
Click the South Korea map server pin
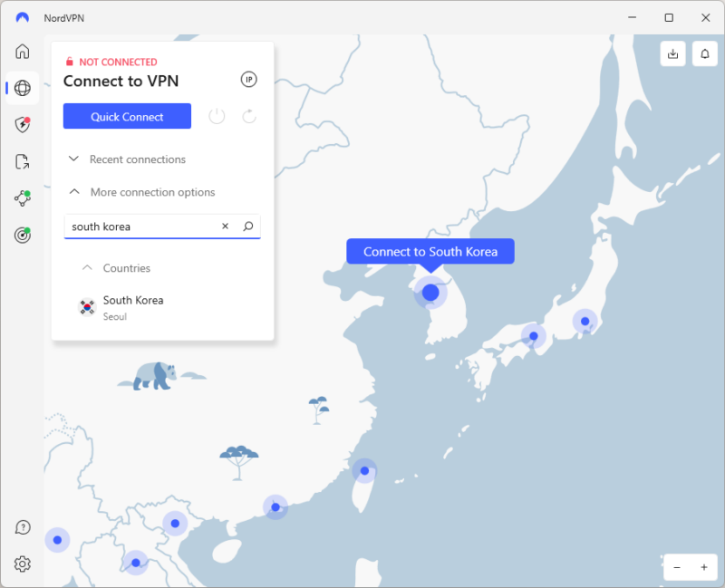(430, 292)
